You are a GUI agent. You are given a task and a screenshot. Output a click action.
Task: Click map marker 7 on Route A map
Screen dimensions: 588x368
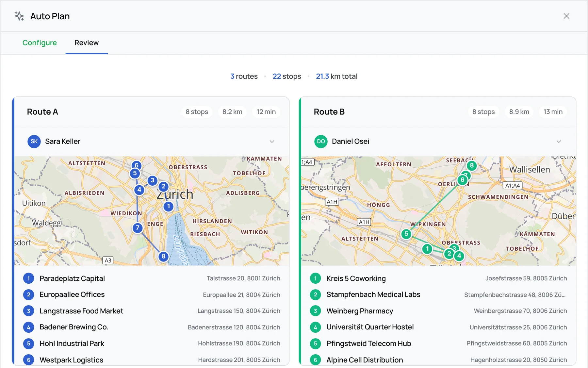138,228
